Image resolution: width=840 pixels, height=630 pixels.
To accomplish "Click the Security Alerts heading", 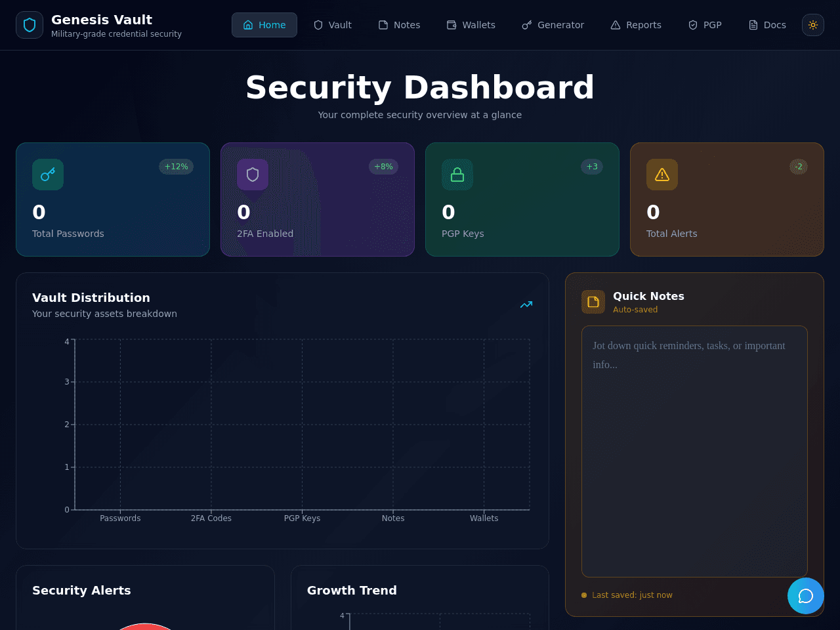I will [81, 591].
